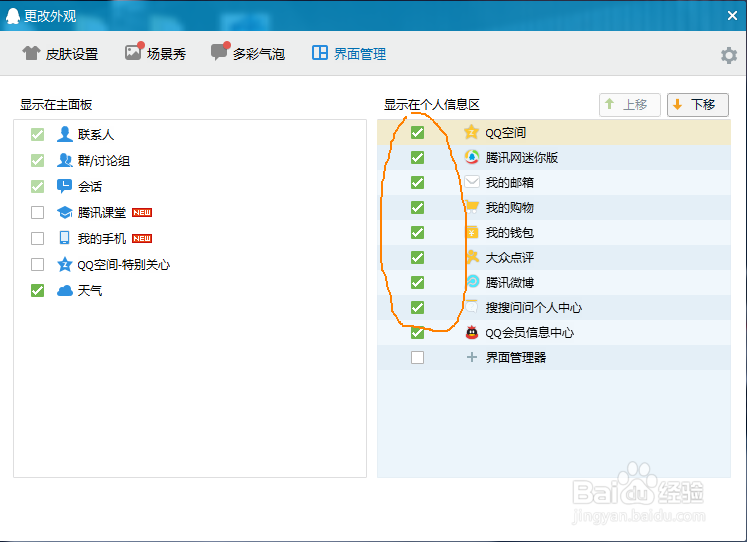This screenshot has height=542, width=747.
Task: Click the My Phone icon
Action: [x=64, y=238]
